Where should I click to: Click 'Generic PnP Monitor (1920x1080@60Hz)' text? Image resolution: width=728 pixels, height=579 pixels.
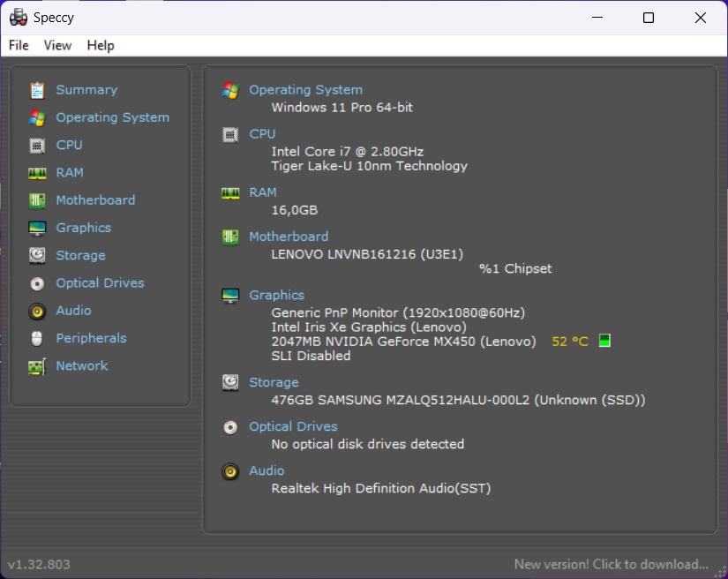tap(398, 313)
